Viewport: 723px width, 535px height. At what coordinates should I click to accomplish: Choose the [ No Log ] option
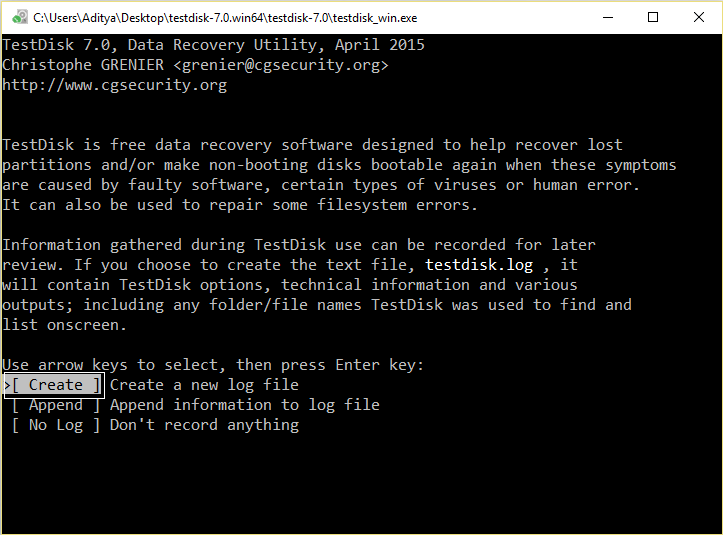click(x=56, y=425)
